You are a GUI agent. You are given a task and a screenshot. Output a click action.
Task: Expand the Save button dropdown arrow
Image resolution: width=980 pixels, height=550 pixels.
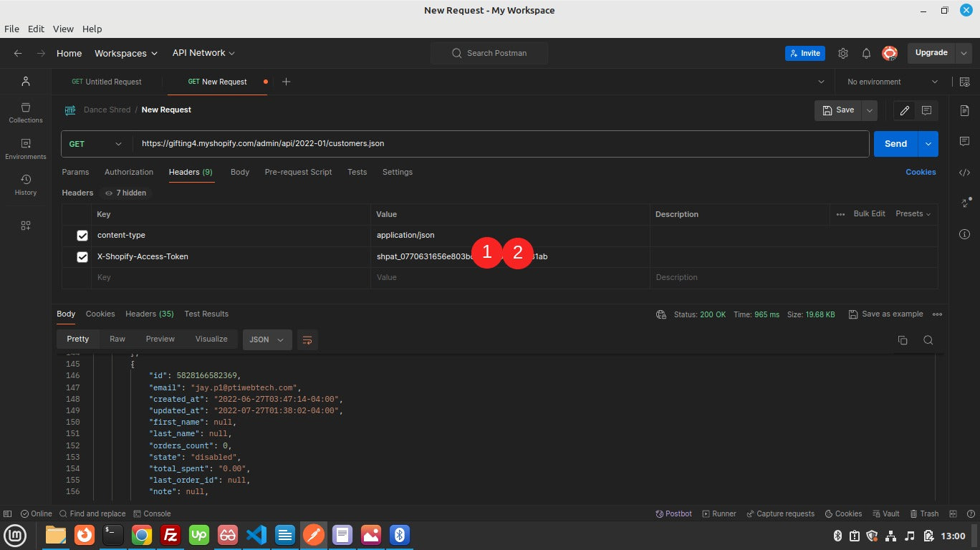pyautogui.click(x=870, y=110)
